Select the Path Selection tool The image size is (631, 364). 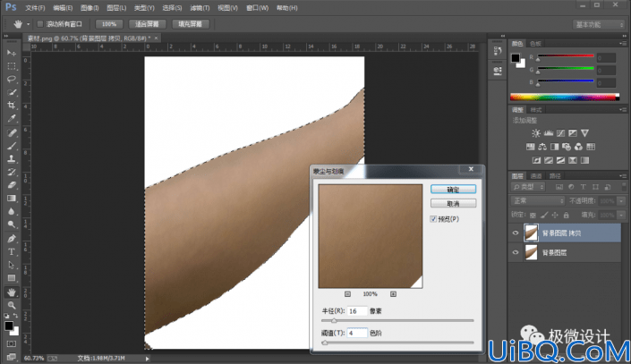(x=12, y=265)
